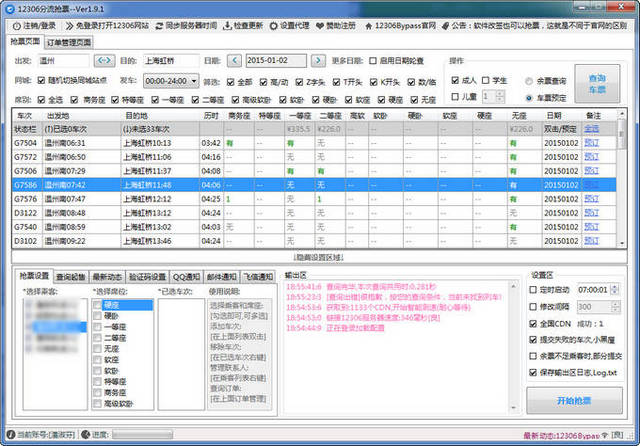Toggle 二等座 seat type checkbox in filter row
Screen dimensions: 640x446
[195, 100]
